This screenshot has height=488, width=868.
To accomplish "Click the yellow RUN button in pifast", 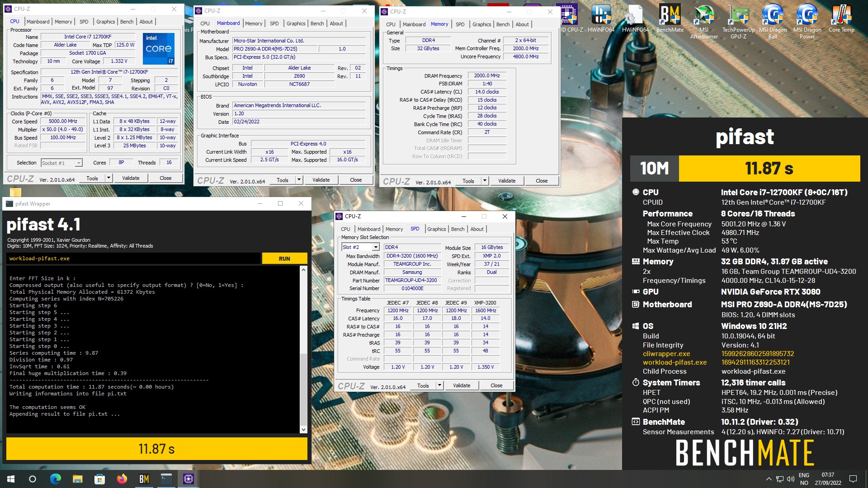I will (x=284, y=258).
